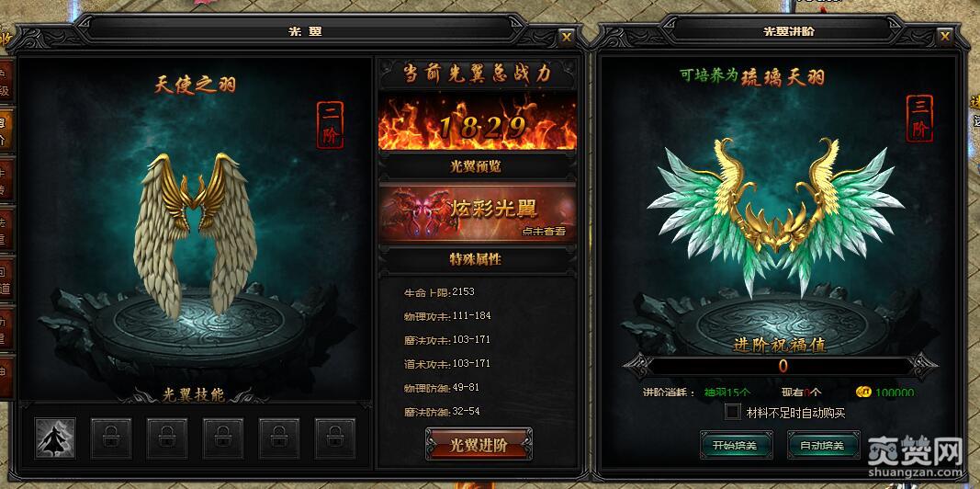980x489 pixels.
Task: Click the red 三阶 rank badge
Action: tap(919, 119)
